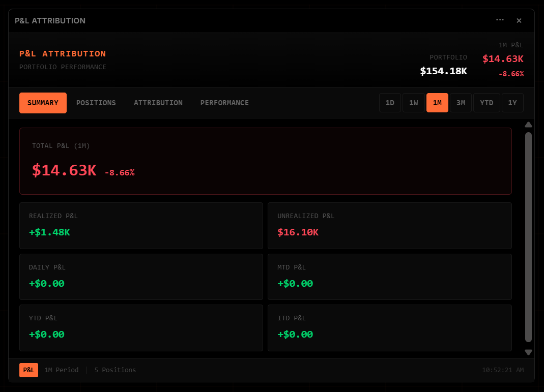Image resolution: width=544 pixels, height=392 pixels.
Task: Click the DAILY P&L card
Action: [141, 277]
